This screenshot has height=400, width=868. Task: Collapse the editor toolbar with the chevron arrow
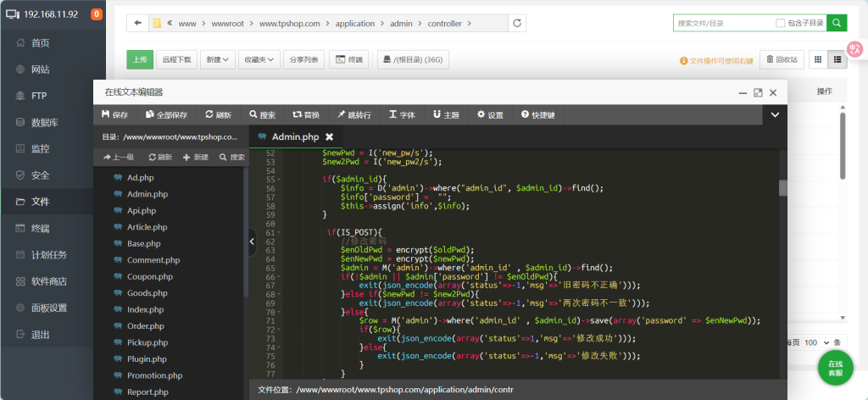[775, 114]
